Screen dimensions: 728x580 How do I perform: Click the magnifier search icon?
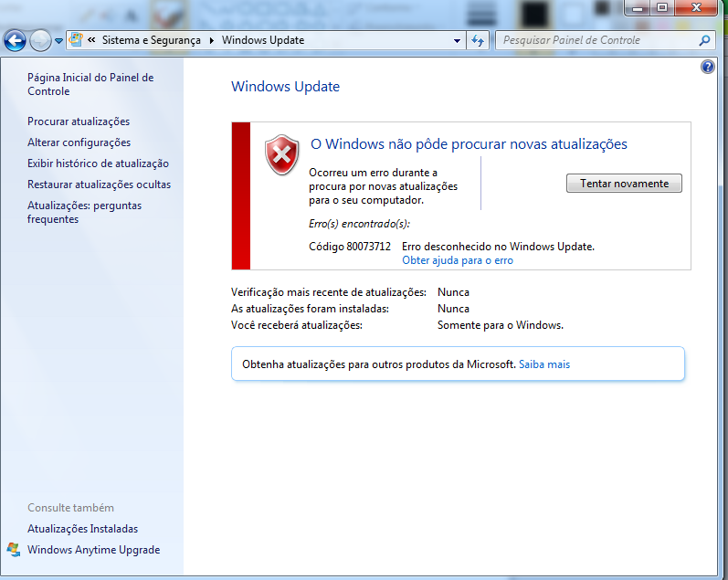[x=704, y=40]
